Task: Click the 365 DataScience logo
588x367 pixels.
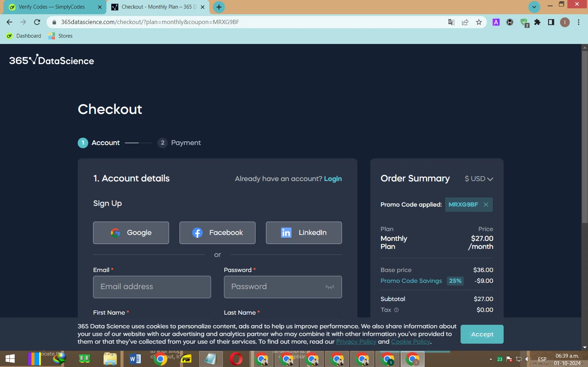Action: tap(51, 60)
